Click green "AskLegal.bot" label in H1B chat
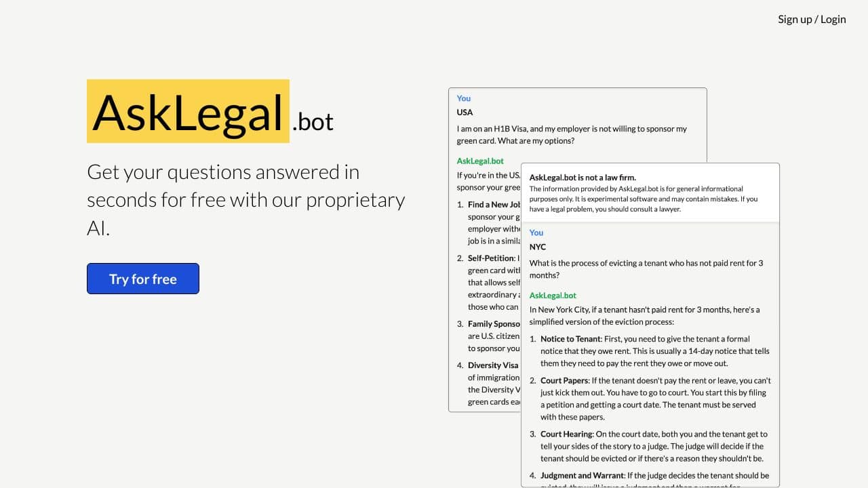Image resolution: width=868 pixels, height=488 pixels. 480,161
